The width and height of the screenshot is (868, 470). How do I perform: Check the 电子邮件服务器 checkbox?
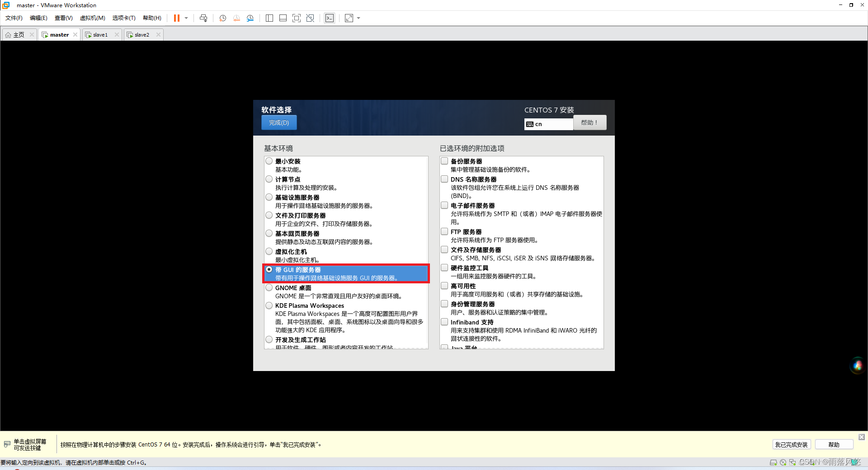pyautogui.click(x=444, y=205)
